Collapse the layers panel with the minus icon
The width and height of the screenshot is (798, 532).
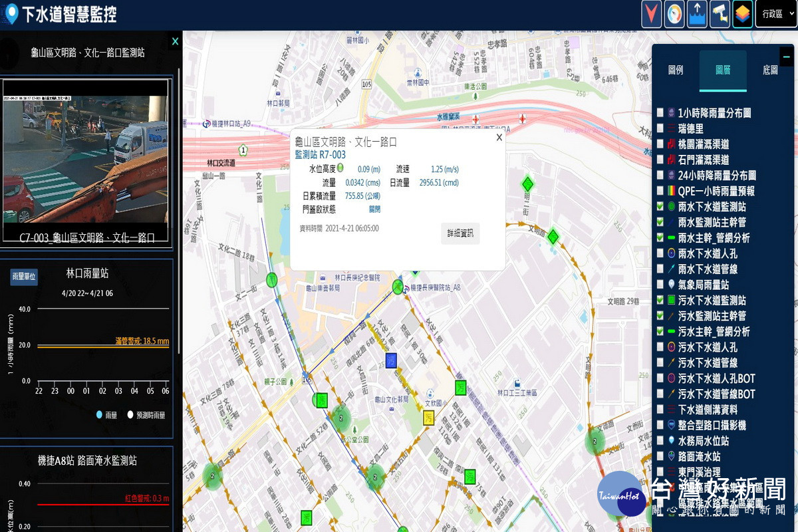coord(787,57)
